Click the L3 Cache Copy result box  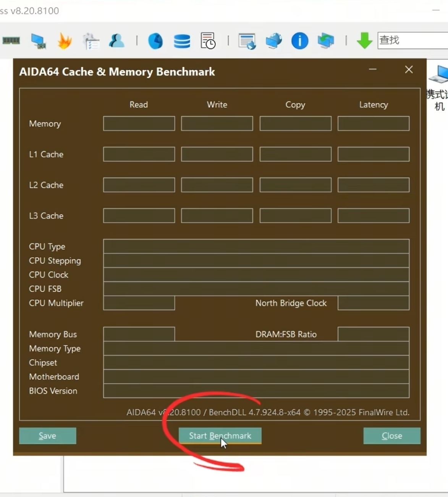[x=295, y=215]
